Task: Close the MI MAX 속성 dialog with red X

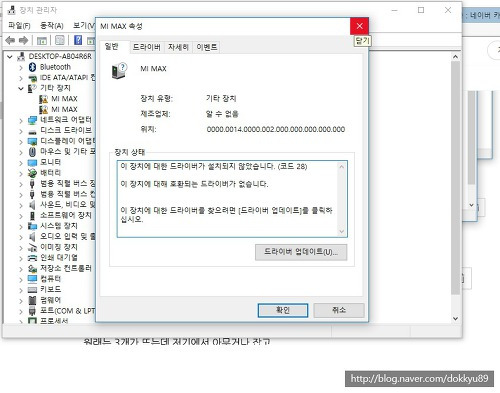Action: (x=359, y=26)
